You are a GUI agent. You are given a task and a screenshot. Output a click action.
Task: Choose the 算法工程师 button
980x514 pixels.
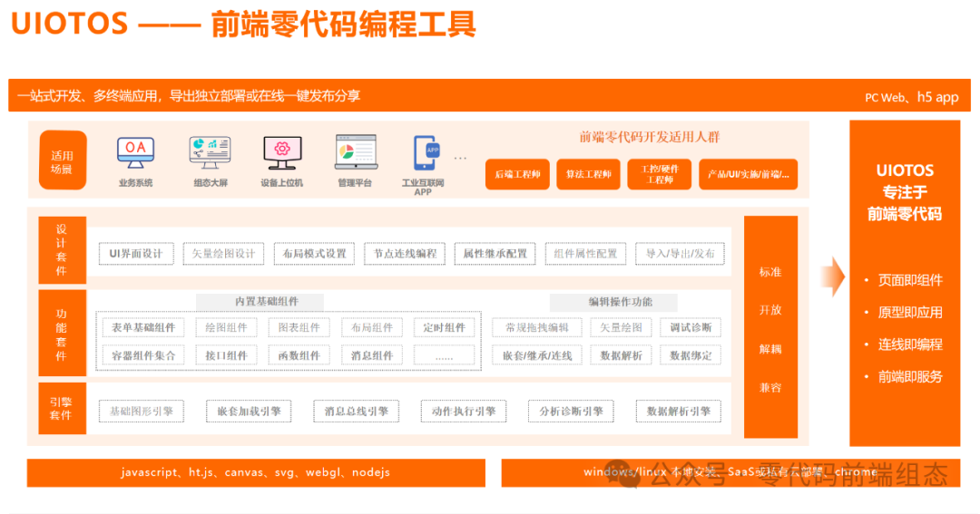click(x=588, y=174)
